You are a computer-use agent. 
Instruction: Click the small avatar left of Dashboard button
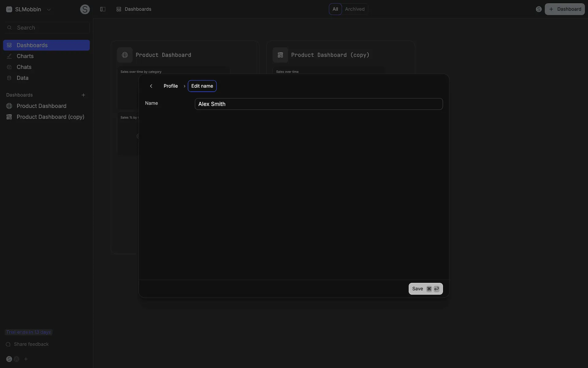coord(539,9)
